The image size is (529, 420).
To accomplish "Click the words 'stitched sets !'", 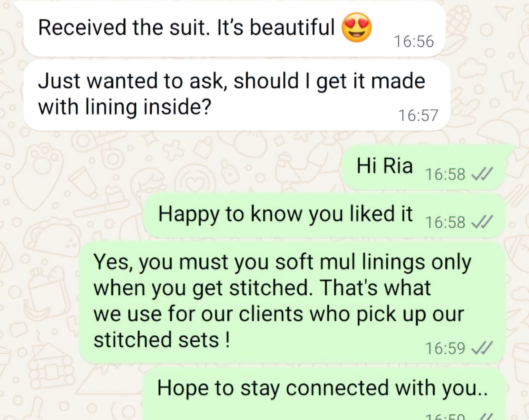I will [x=162, y=340].
